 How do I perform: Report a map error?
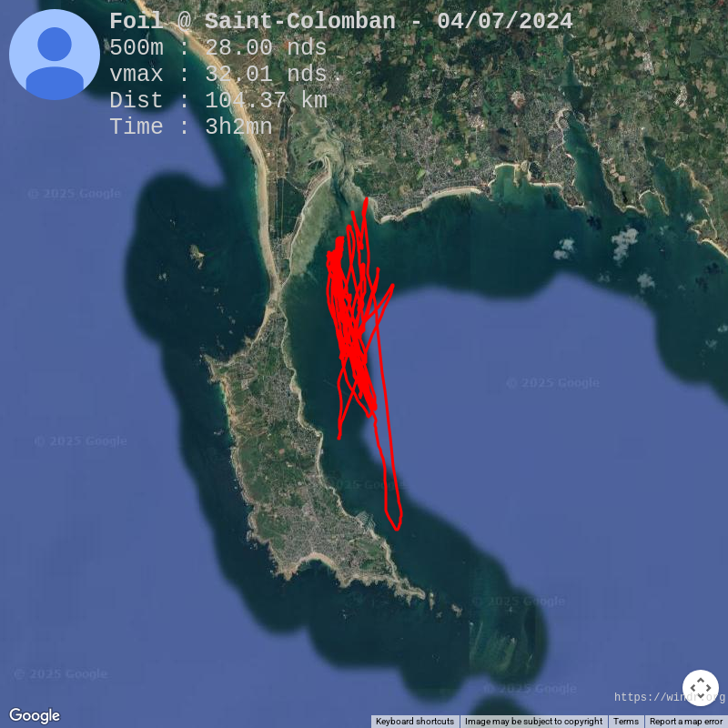tap(686, 721)
